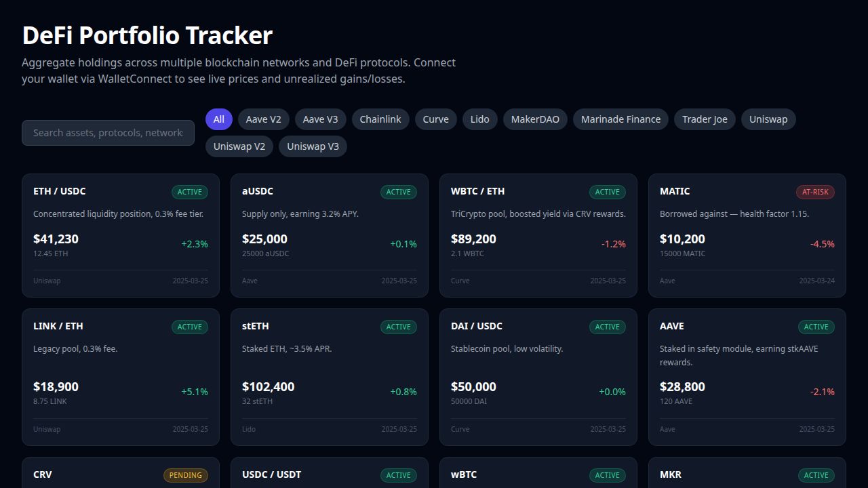Screen dimensions: 868x488
Task: Click the +2.3% change on ETH / USDC
Action: 195,244
